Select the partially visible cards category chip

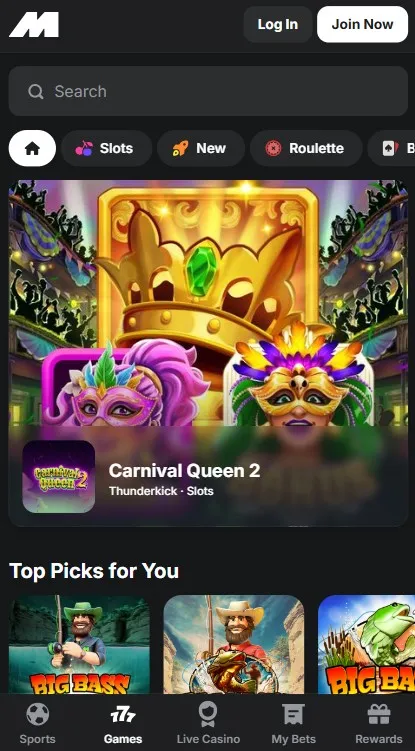(392, 148)
